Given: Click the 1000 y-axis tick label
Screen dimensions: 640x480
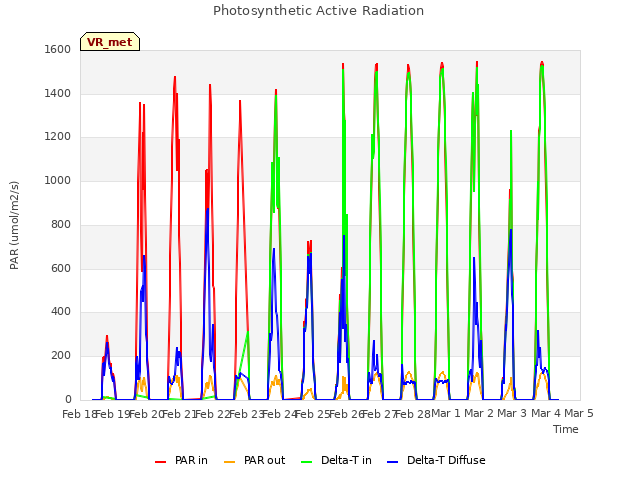Looking at the screenshot, I should (x=58, y=180).
